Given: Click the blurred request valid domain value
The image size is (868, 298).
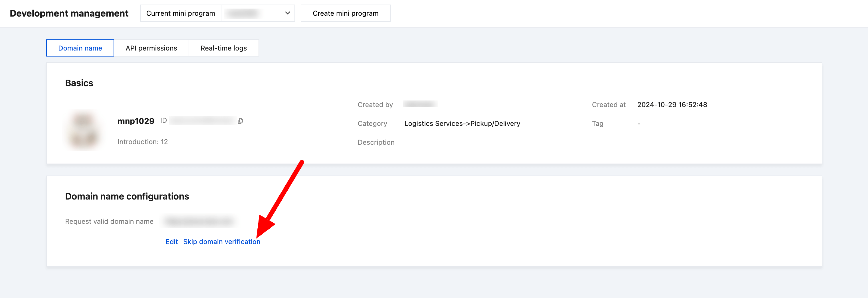Looking at the screenshot, I should coord(199,221).
